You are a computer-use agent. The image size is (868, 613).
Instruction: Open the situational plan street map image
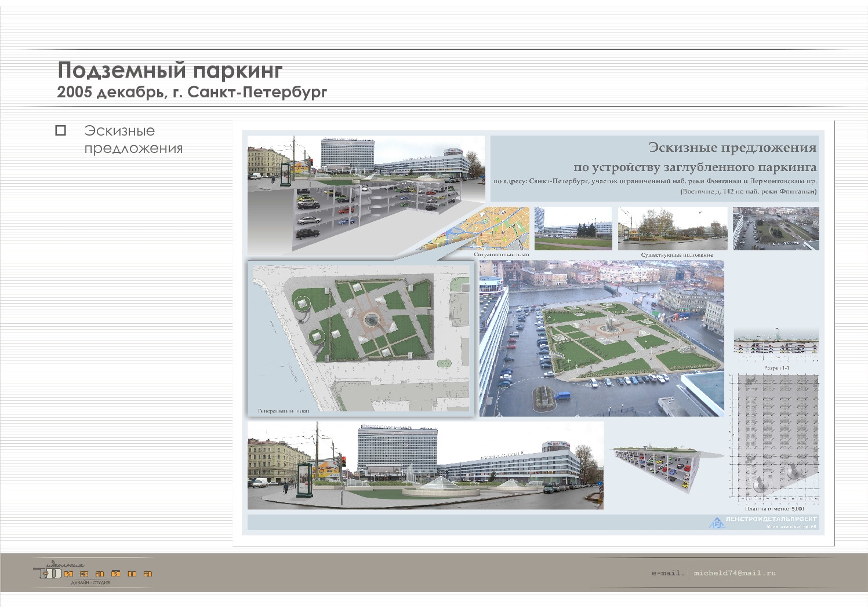[x=488, y=228]
